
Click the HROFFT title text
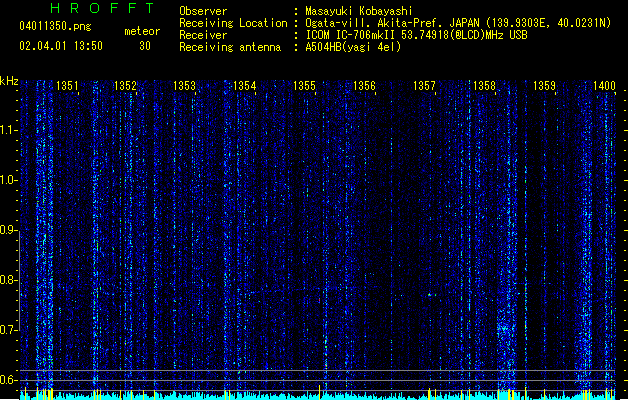[102, 8]
